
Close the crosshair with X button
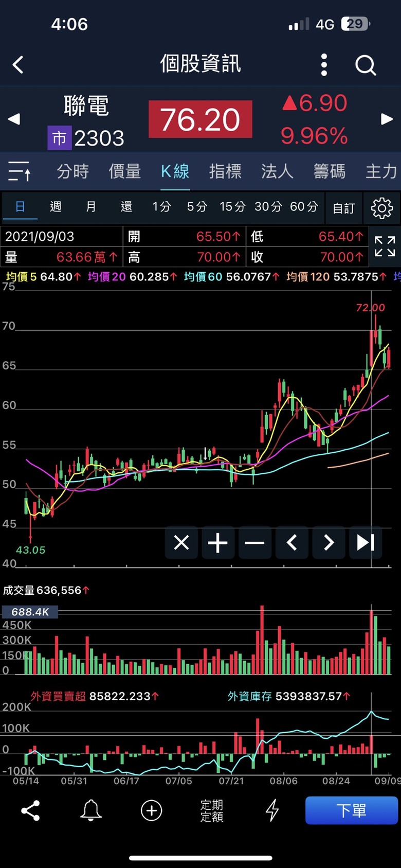point(181,543)
